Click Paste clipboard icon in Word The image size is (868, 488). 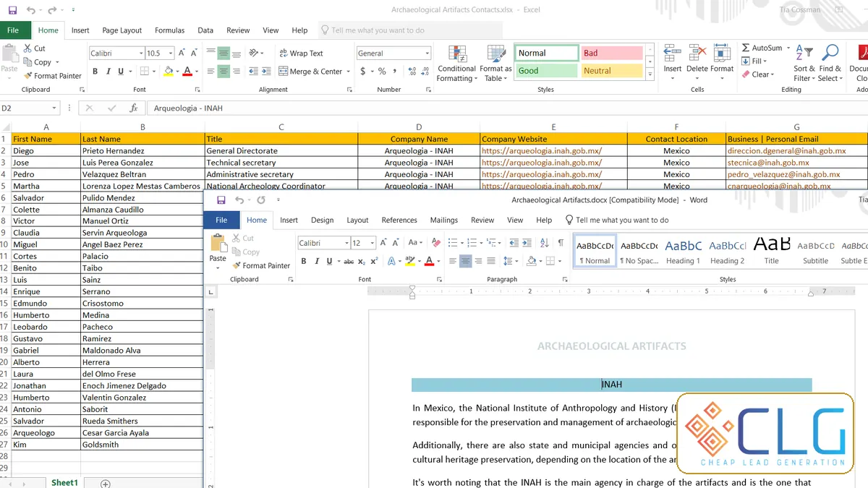point(218,243)
